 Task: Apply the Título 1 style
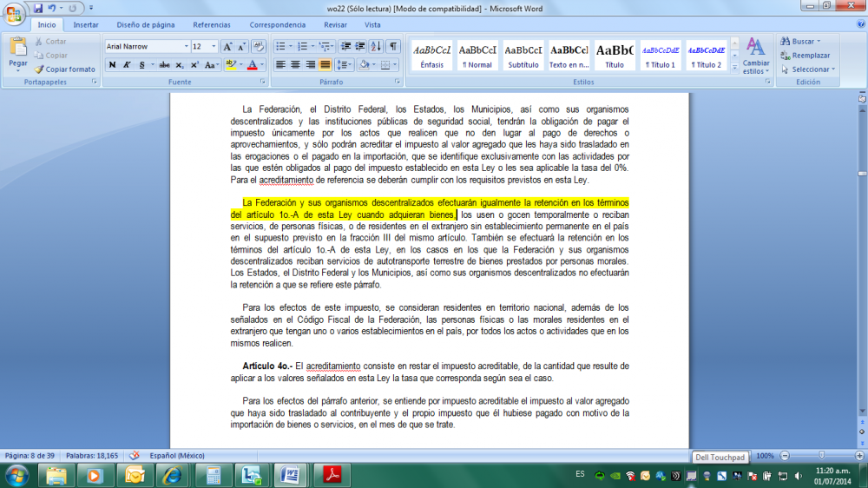661,56
